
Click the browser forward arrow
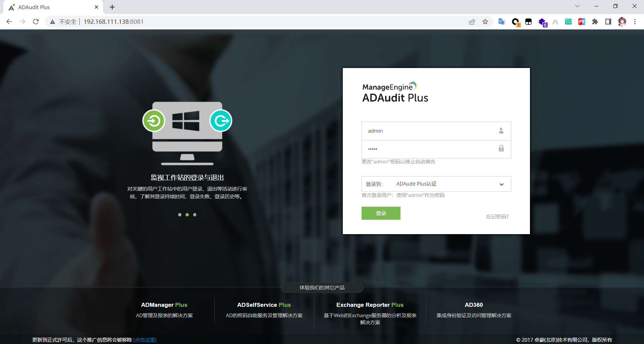(22, 22)
